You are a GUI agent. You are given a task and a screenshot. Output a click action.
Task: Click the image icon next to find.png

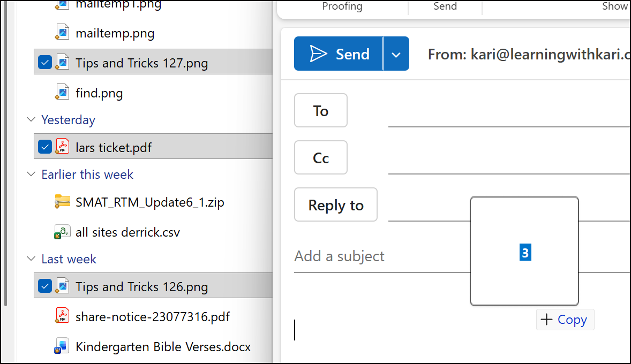point(63,93)
